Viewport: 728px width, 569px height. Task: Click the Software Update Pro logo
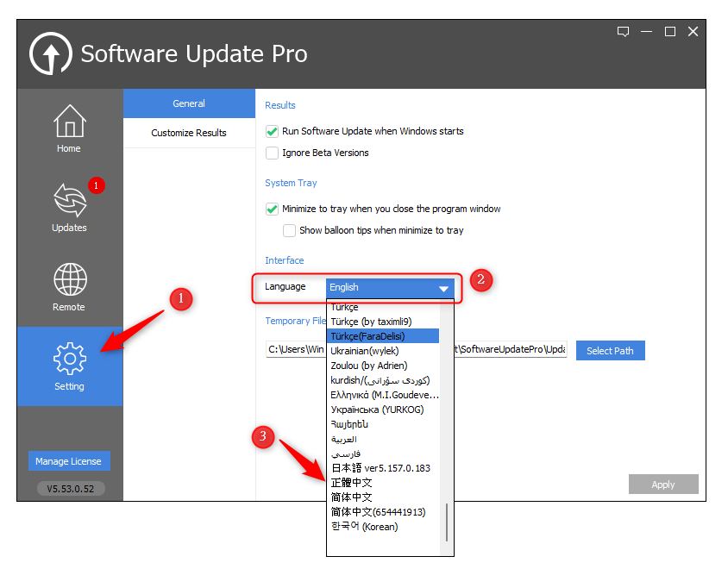(x=51, y=53)
